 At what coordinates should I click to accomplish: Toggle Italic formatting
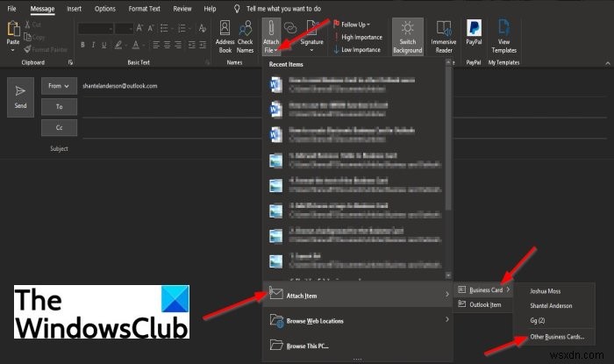click(93, 45)
